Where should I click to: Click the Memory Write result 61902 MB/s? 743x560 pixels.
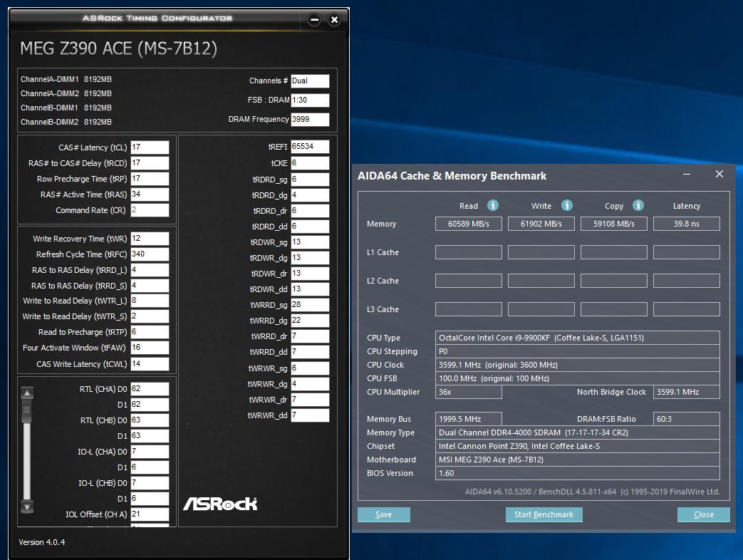(541, 224)
